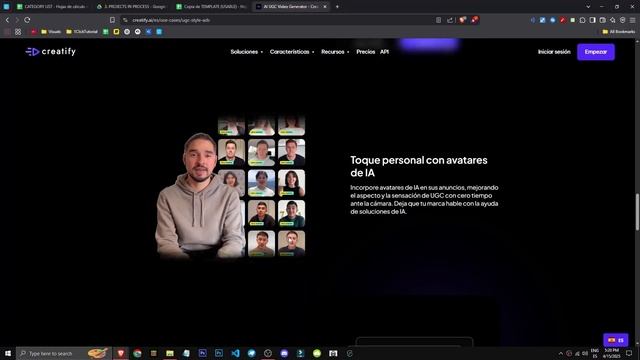Open the apps grid bookmark icon
This screenshot has height=360, width=640.
tap(18, 31)
